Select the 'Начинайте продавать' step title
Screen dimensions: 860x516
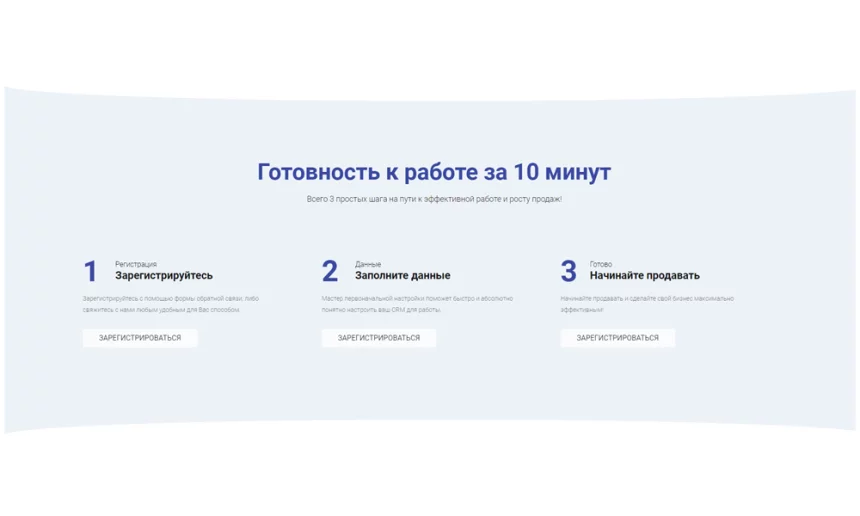645,276
